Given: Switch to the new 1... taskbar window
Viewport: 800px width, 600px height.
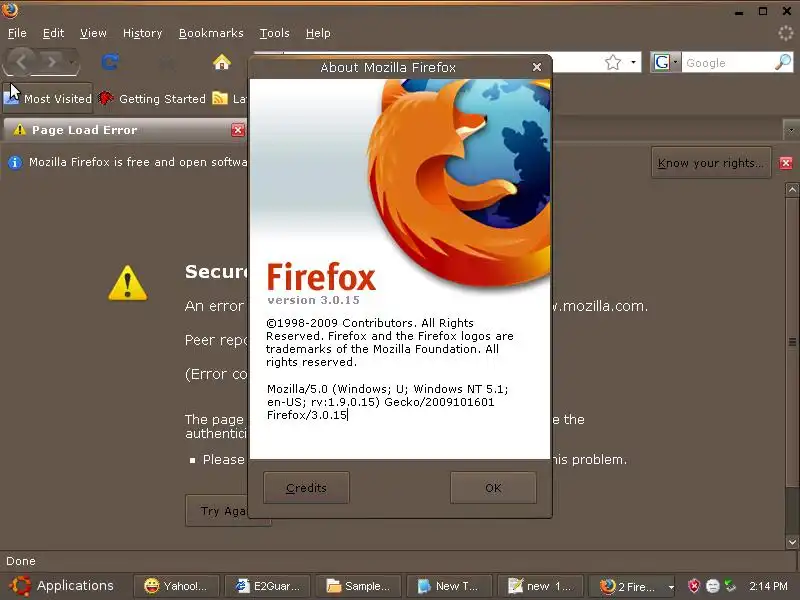Looking at the screenshot, I should point(541,586).
